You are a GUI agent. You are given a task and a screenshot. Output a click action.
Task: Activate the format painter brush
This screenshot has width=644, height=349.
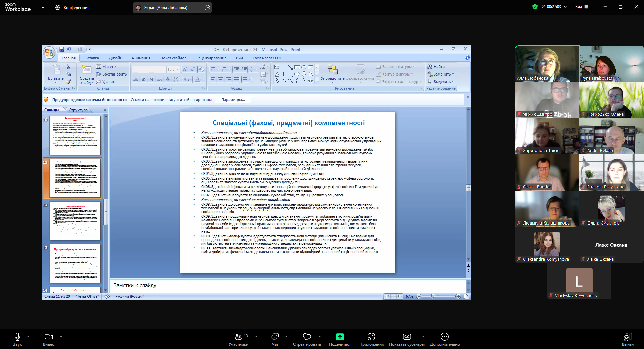68,82
